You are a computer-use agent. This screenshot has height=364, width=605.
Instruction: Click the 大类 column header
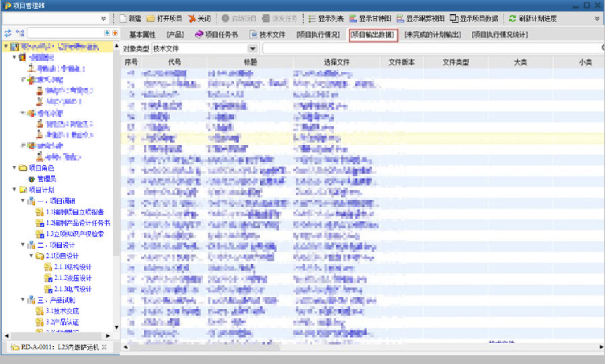point(520,62)
